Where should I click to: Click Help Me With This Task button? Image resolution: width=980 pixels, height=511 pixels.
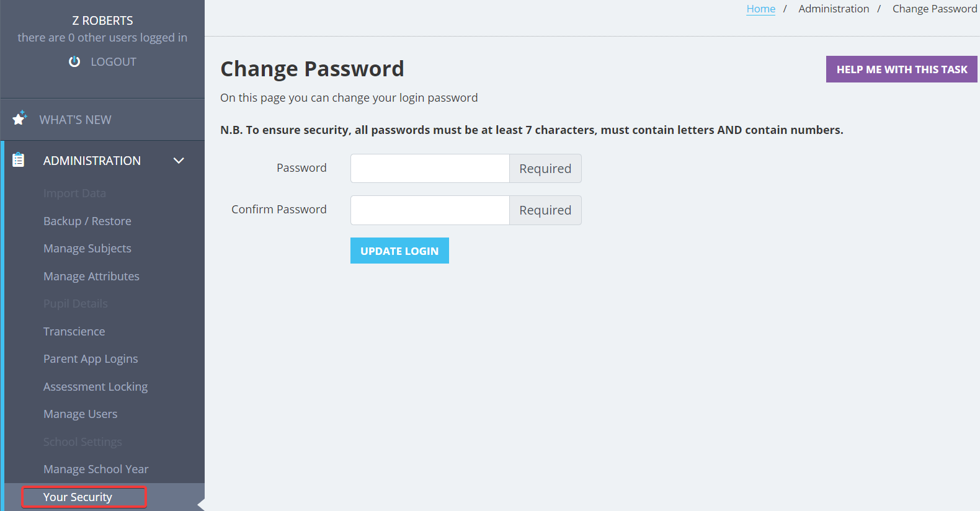pos(902,69)
